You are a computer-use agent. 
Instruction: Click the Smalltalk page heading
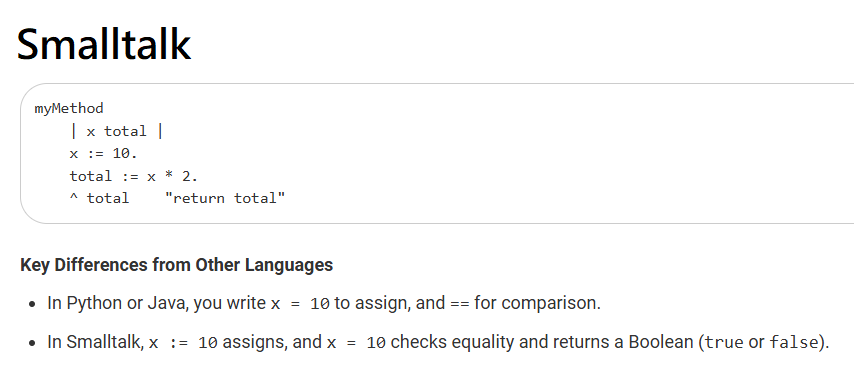(x=104, y=44)
